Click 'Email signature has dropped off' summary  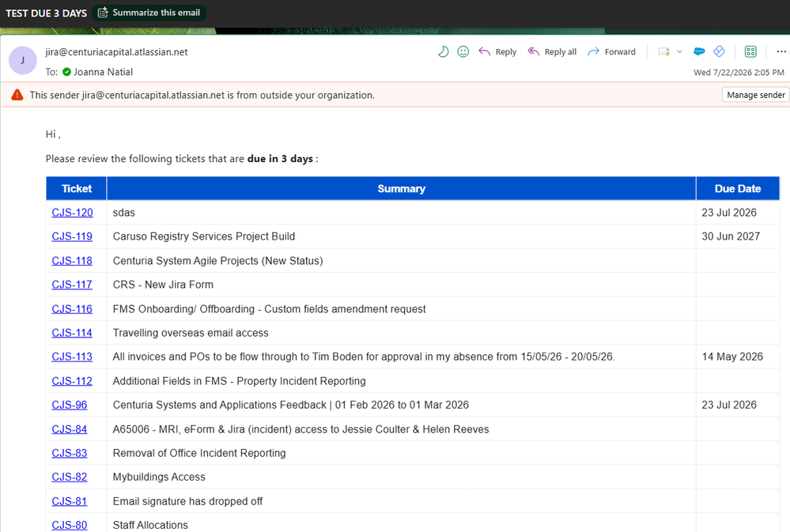click(187, 501)
